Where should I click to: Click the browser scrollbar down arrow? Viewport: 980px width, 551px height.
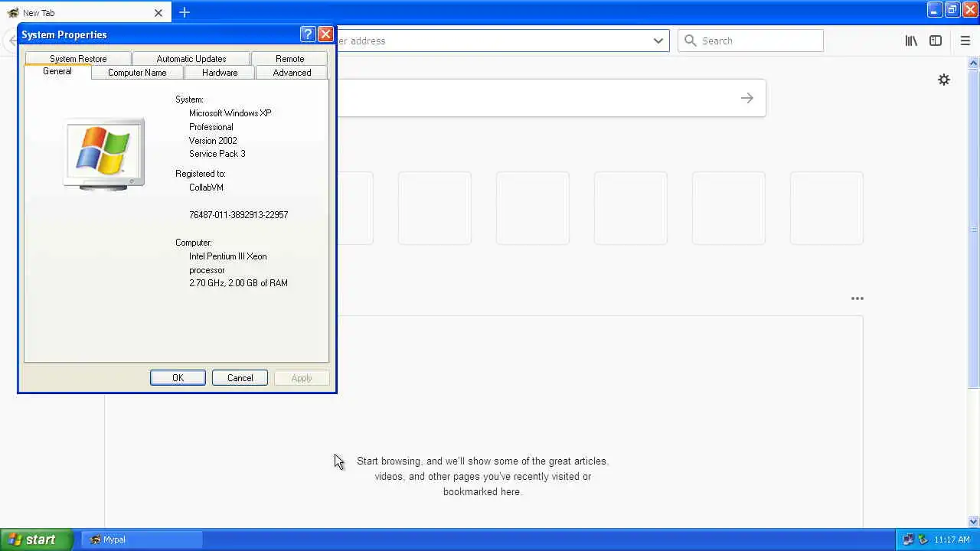click(973, 522)
